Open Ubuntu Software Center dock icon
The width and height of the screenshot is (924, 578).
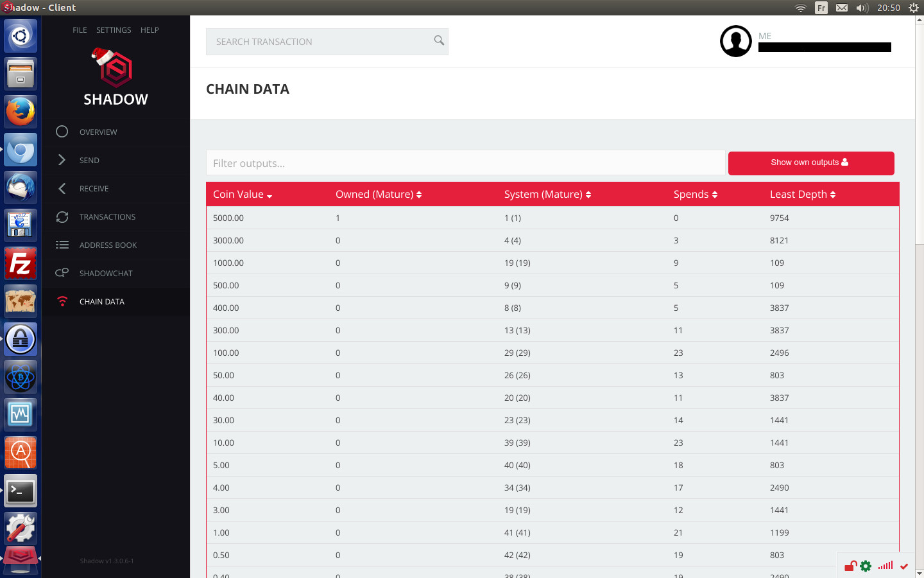21,453
